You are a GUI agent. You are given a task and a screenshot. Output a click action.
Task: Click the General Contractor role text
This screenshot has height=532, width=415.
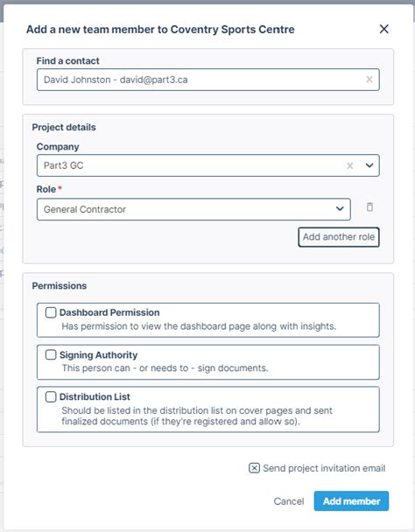[x=85, y=209]
